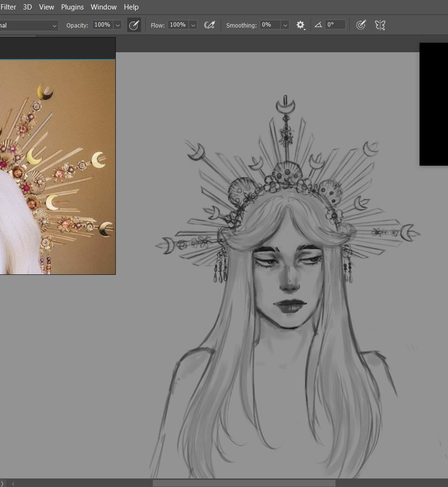The image size is (448, 487).
Task: Click the status bar arrow at bottom-left
Action: point(2,484)
